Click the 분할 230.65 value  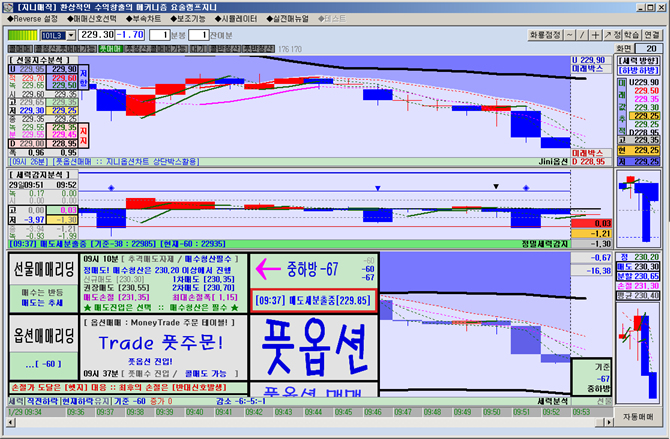click(638, 276)
